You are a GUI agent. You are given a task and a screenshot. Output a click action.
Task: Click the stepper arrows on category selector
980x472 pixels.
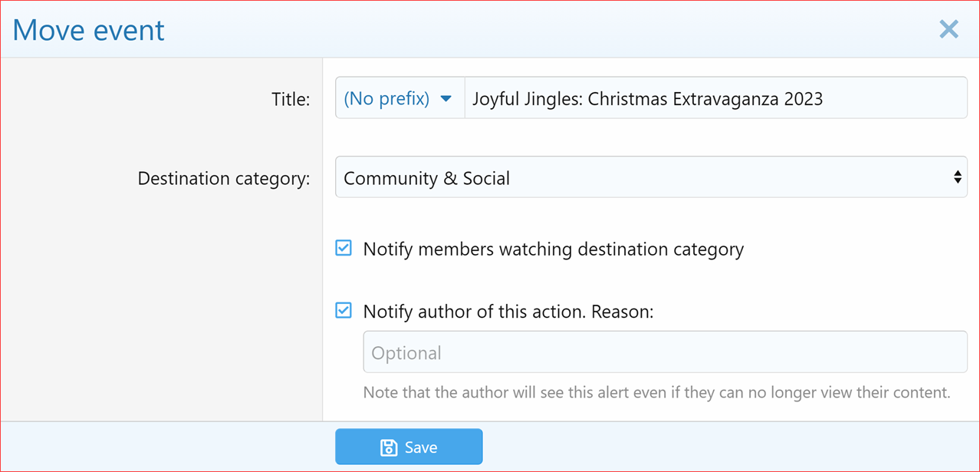pyautogui.click(x=957, y=177)
